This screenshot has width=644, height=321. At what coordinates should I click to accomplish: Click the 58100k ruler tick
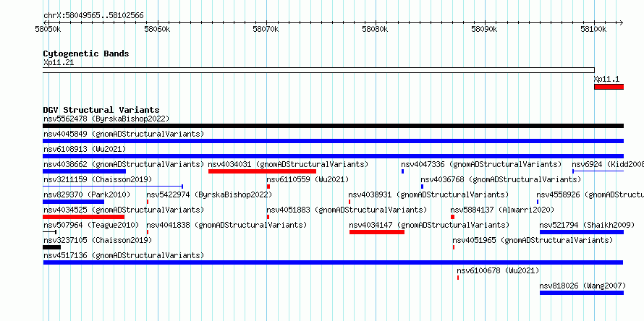(593, 29)
